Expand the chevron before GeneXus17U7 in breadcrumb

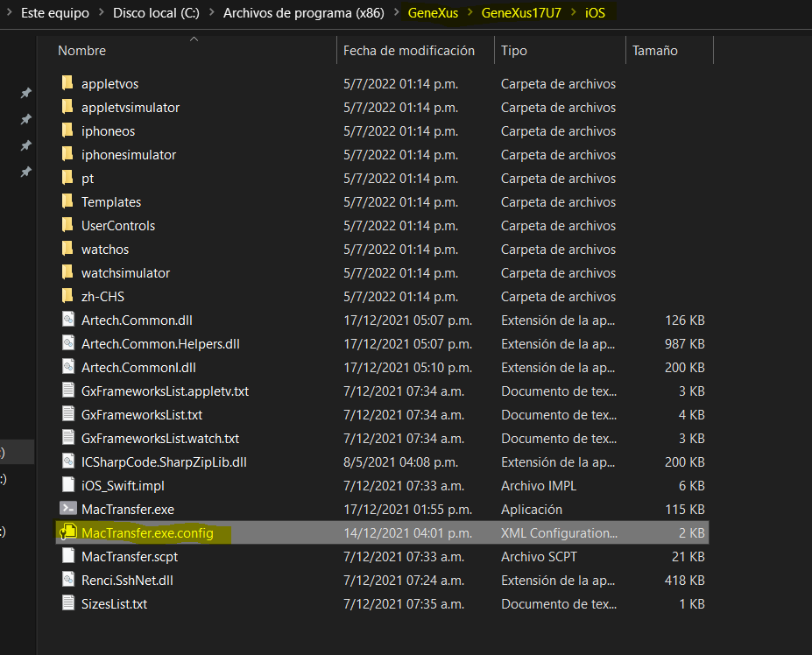click(470, 13)
